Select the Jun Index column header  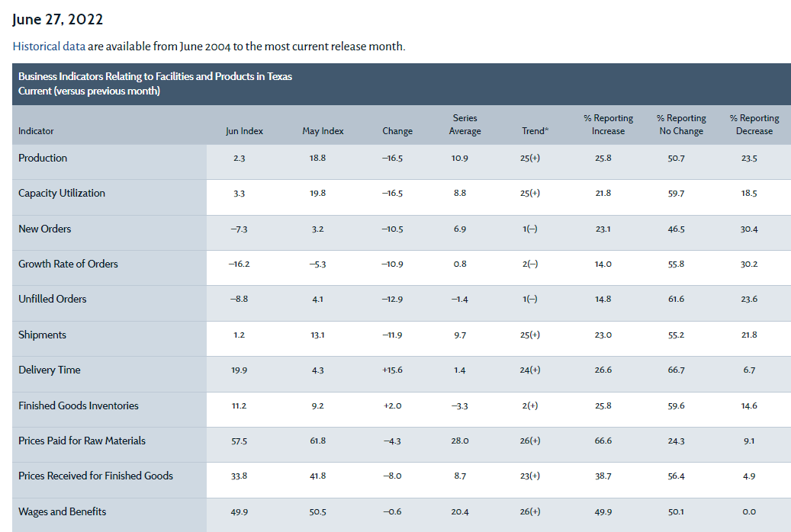pyautogui.click(x=244, y=131)
